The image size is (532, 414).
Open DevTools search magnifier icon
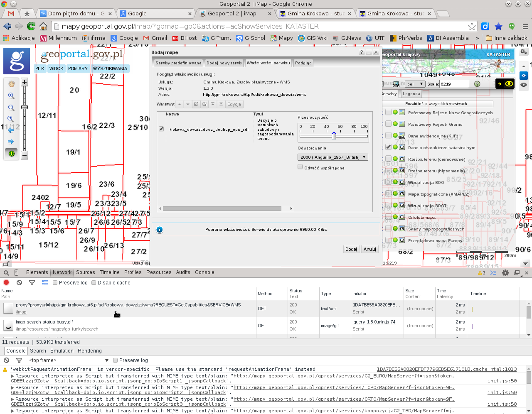(6, 273)
